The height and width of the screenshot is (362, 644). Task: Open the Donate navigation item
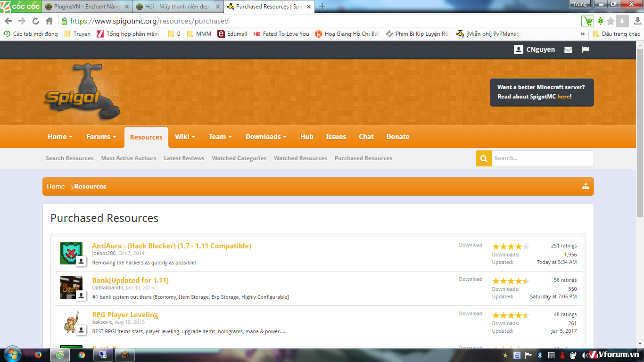pyautogui.click(x=398, y=137)
